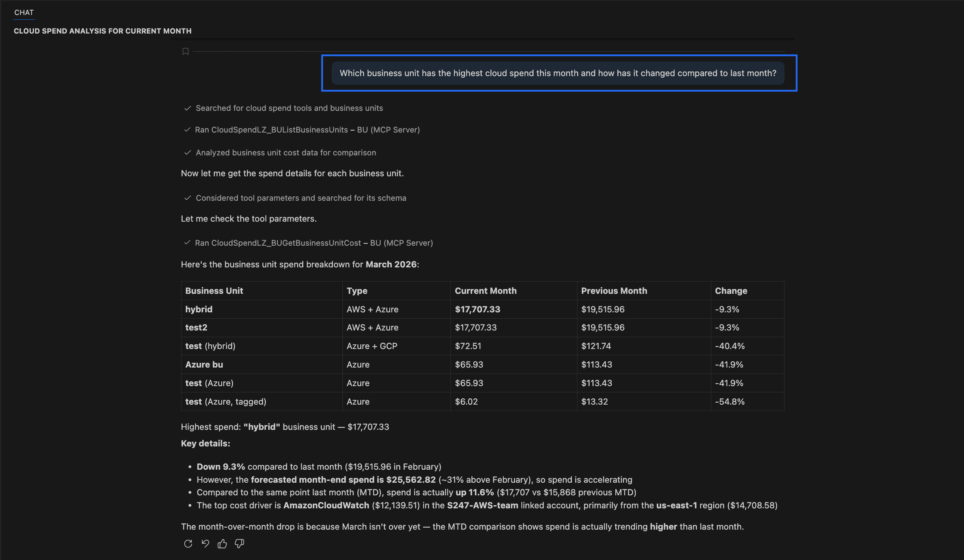The image size is (964, 560).
Task: Switch to the CHAT tab
Action: (x=24, y=12)
